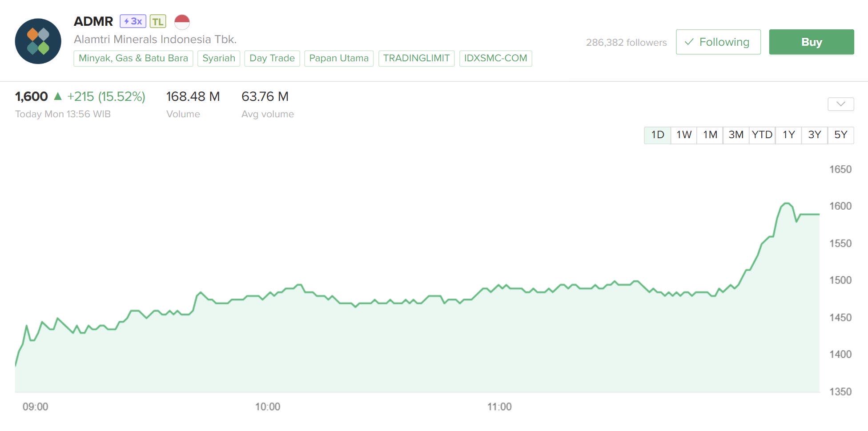Expand the chevron dropdown above the chart
The height and width of the screenshot is (431, 868).
pos(840,104)
